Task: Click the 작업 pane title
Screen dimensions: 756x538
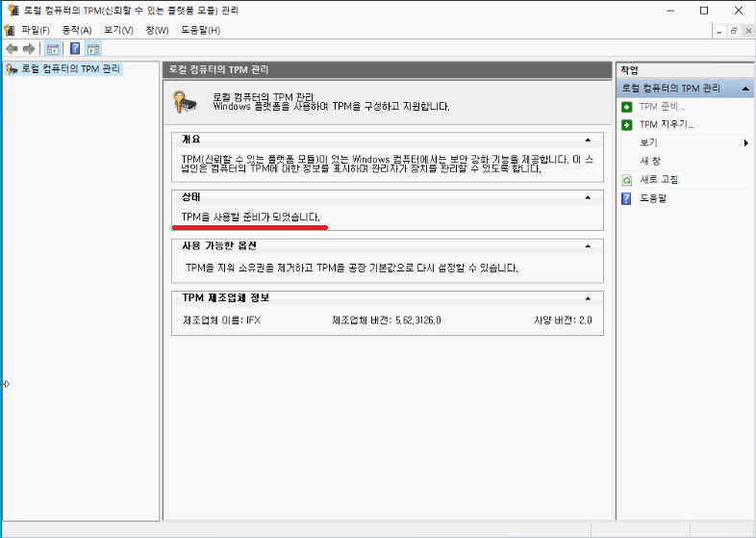Action: tap(629, 70)
